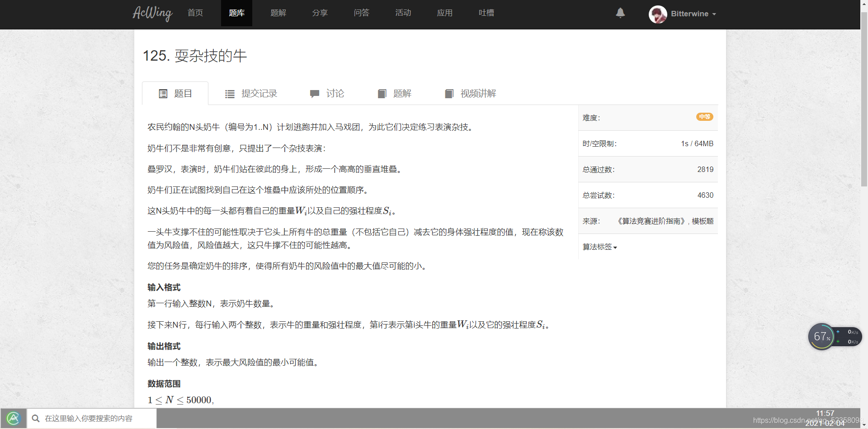The width and height of the screenshot is (868, 429).
Task: Click the 总通过数 value 2819
Action: [x=705, y=169]
